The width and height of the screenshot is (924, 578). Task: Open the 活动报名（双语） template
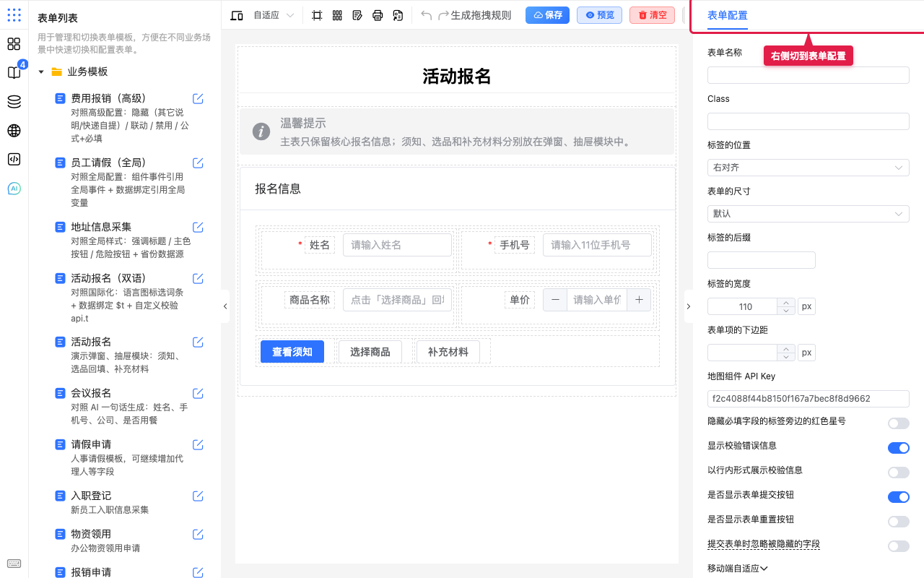point(108,278)
